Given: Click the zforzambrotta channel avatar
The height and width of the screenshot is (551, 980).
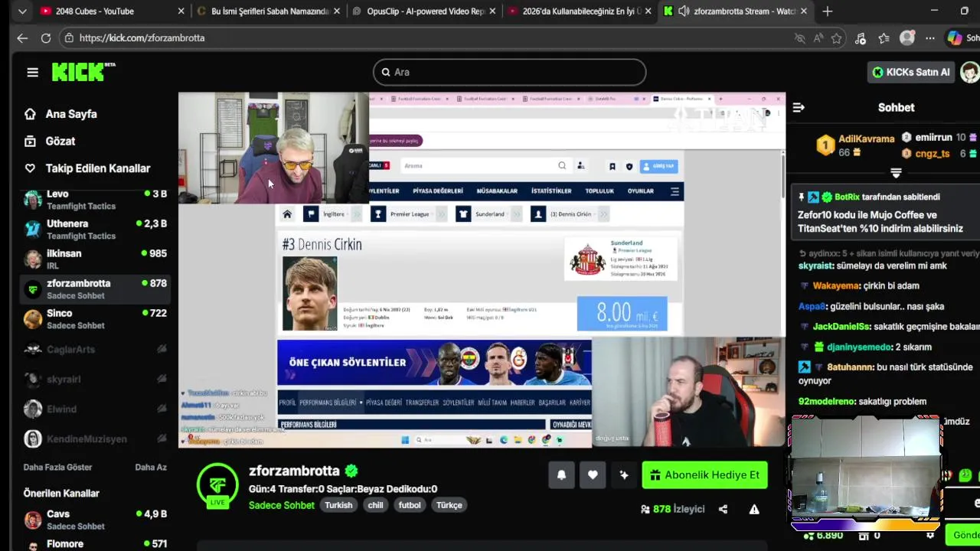Looking at the screenshot, I should 217,484.
